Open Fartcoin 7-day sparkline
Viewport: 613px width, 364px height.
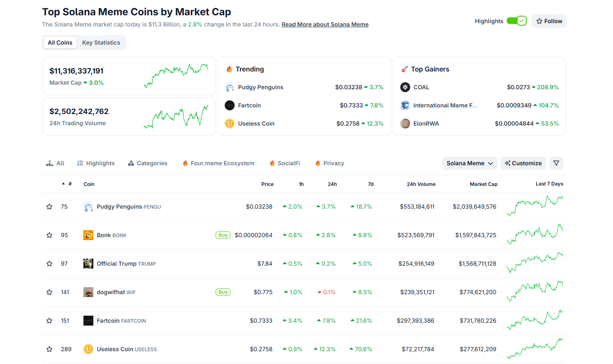[x=535, y=320]
